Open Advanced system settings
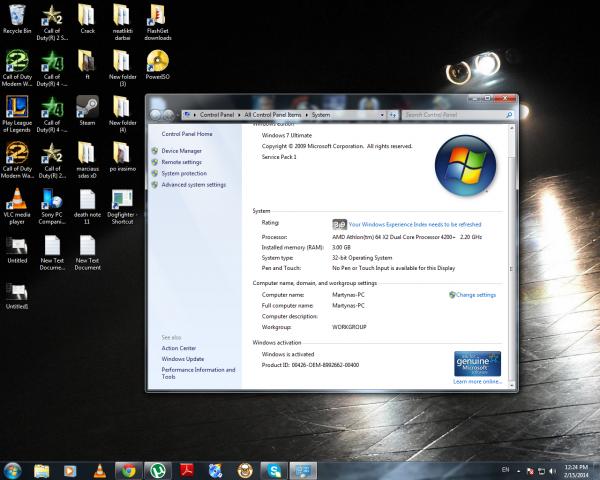Screen dimensions: 600x480 point(193,185)
